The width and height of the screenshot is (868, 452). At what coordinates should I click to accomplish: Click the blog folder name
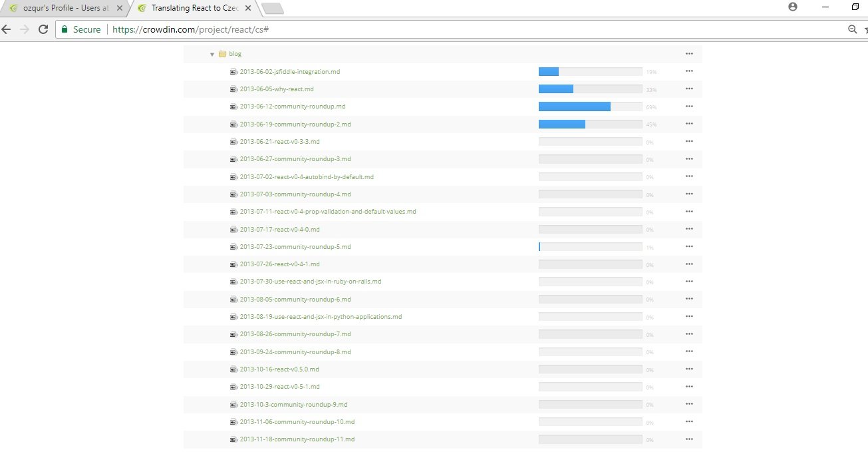tap(235, 54)
